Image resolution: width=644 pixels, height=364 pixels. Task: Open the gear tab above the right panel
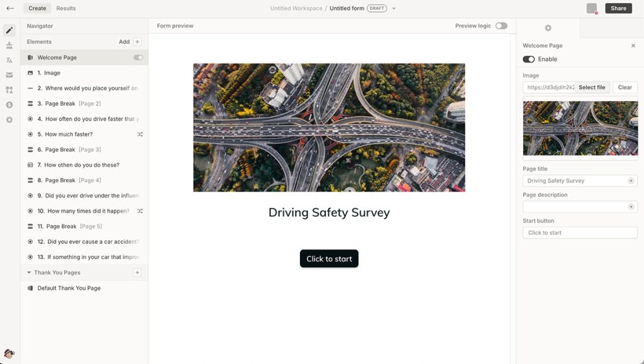point(547,28)
